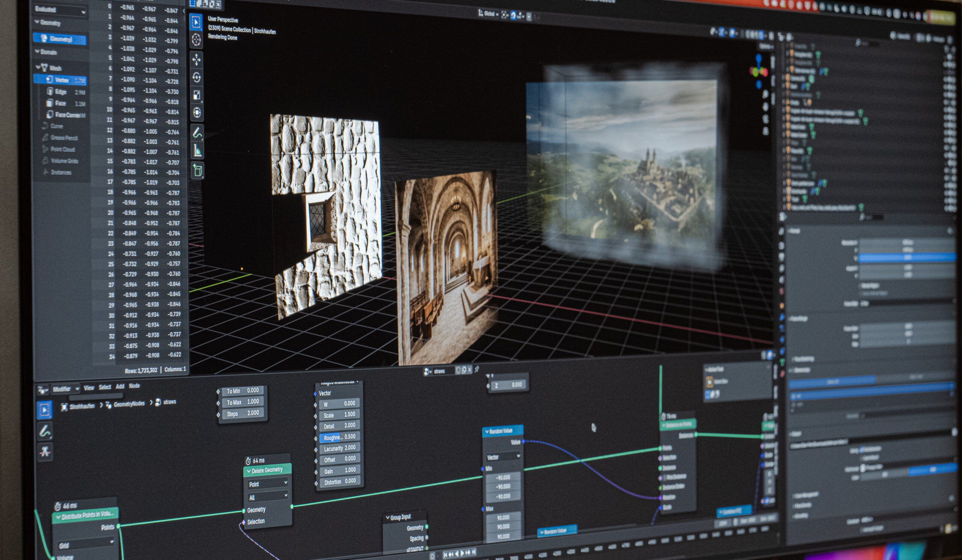Click the Add Cube tool icon
This screenshot has height=560, width=962.
pyautogui.click(x=198, y=170)
